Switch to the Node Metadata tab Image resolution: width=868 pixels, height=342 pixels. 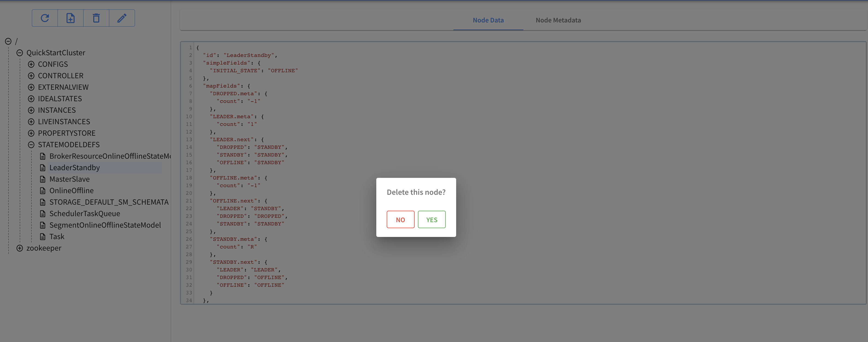(x=558, y=20)
